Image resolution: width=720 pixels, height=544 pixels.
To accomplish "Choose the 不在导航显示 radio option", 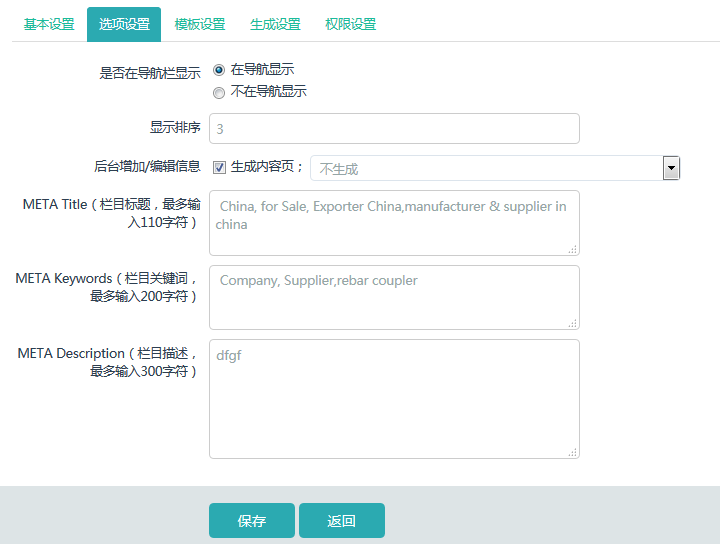I will pyautogui.click(x=219, y=93).
